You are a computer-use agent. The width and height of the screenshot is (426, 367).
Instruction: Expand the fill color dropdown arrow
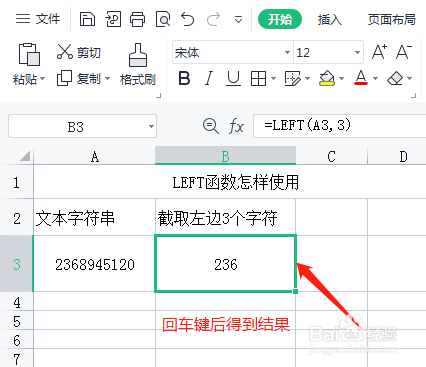342,79
